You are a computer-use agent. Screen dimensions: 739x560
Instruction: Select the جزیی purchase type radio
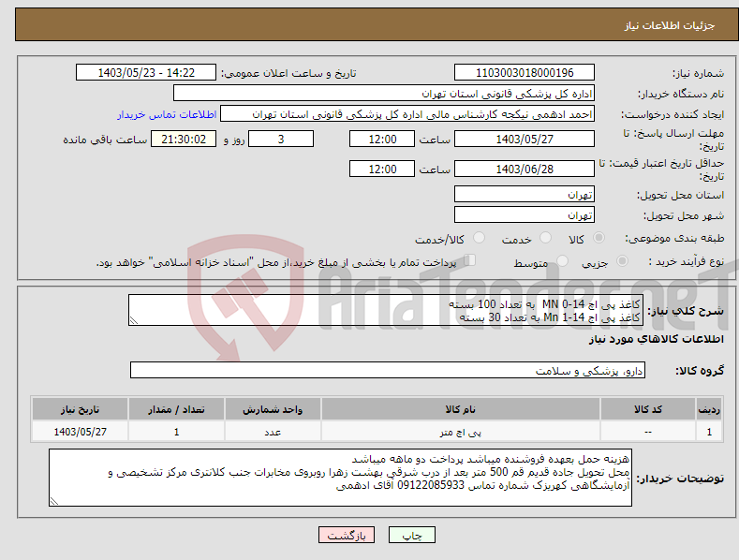(622, 260)
